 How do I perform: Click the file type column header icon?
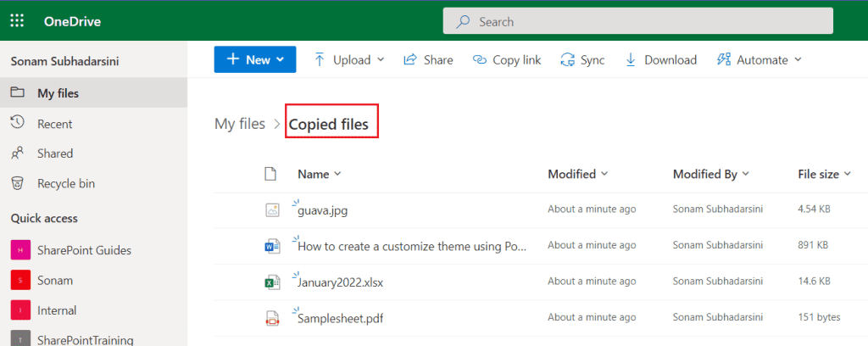pyautogui.click(x=270, y=175)
